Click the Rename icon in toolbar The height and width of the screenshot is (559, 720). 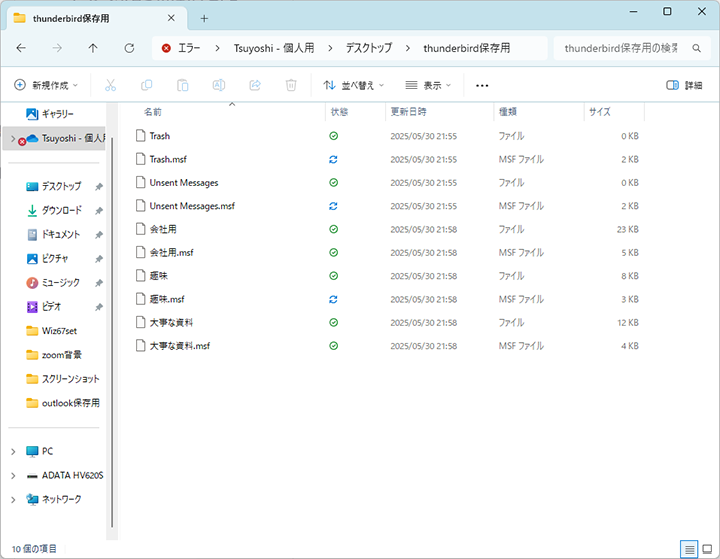coord(219,86)
